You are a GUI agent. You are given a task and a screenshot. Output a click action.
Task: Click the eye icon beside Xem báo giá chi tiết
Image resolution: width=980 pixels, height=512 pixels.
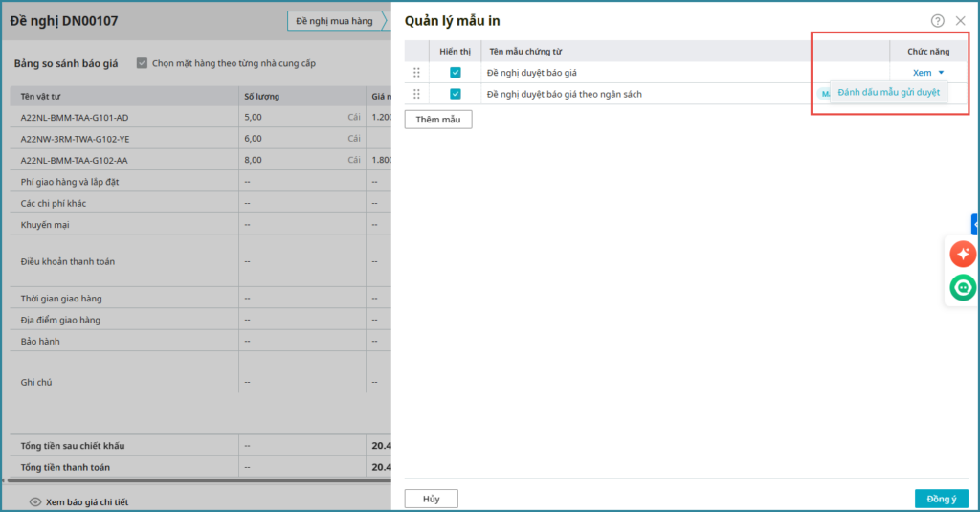click(x=35, y=502)
